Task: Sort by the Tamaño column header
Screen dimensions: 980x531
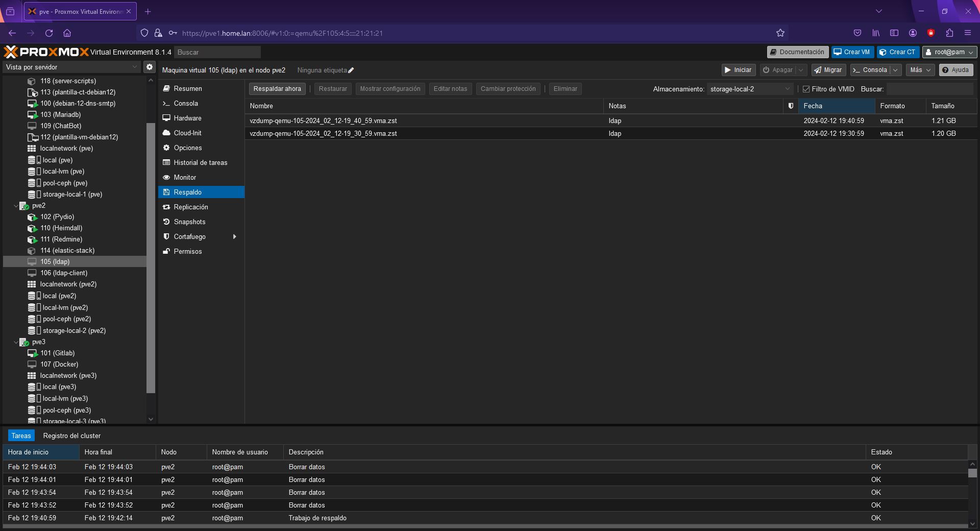Action: click(951, 106)
